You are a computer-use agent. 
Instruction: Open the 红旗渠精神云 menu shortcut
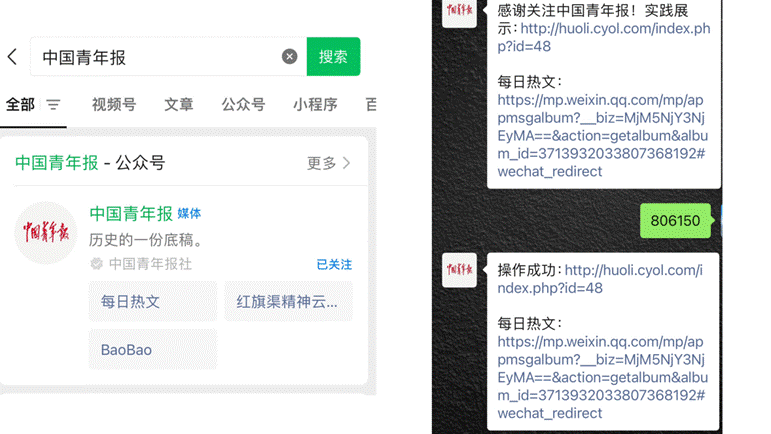click(288, 301)
